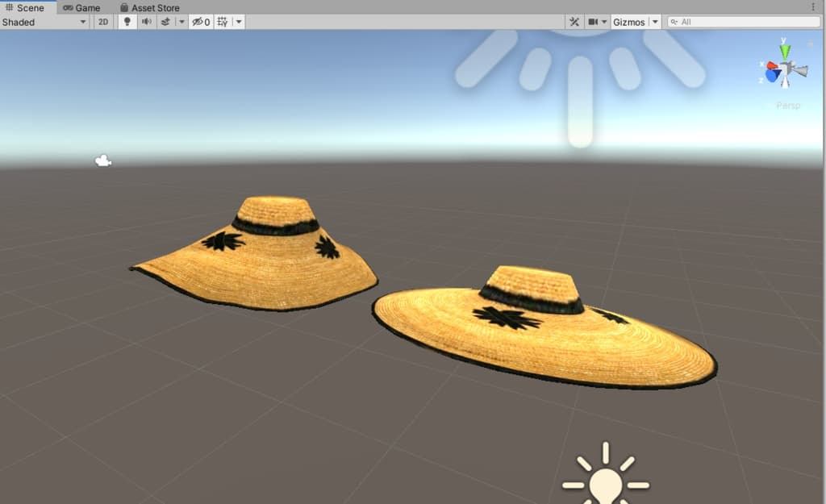Open component editor tools icon
The image size is (826, 504).
pyautogui.click(x=574, y=22)
